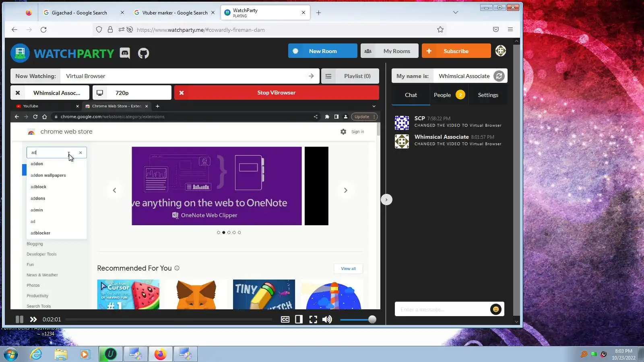Screen dimensions: 644x362
Task: Click the Save to Pocket icon
Action: pyautogui.click(x=496, y=29)
